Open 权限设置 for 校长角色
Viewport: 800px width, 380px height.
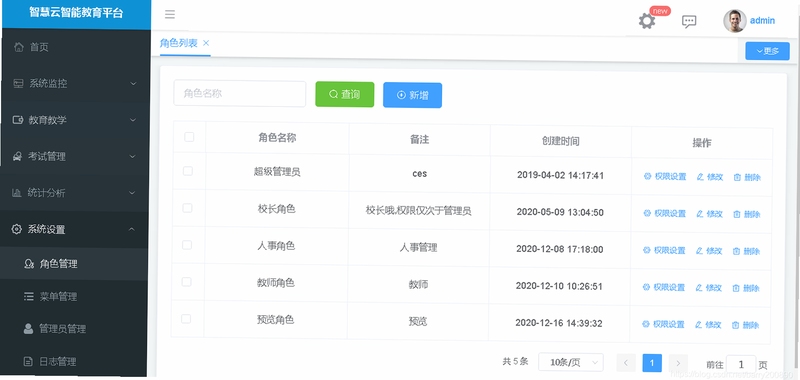(x=664, y=213)
